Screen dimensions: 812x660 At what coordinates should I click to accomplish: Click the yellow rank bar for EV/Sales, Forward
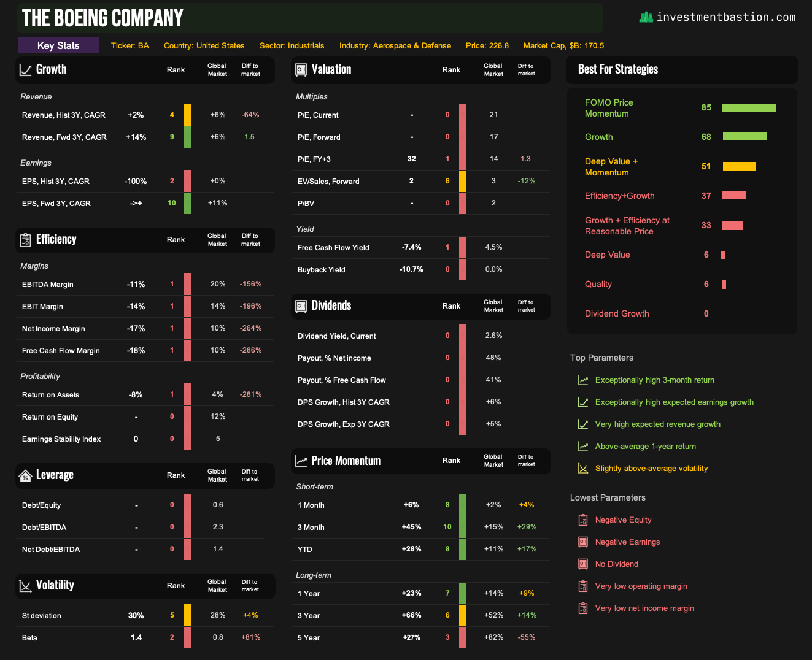click(x=463, y=181)
